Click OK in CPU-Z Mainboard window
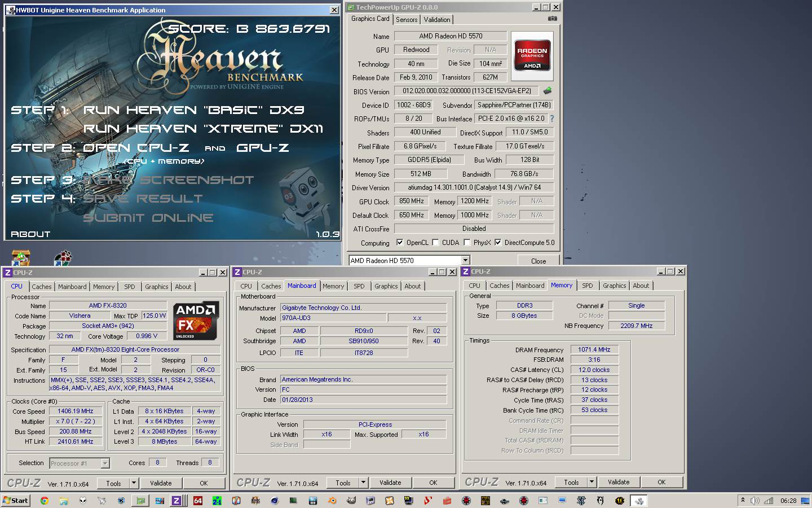The height and width of the screenshot is (508, 812). click(433, 483)
